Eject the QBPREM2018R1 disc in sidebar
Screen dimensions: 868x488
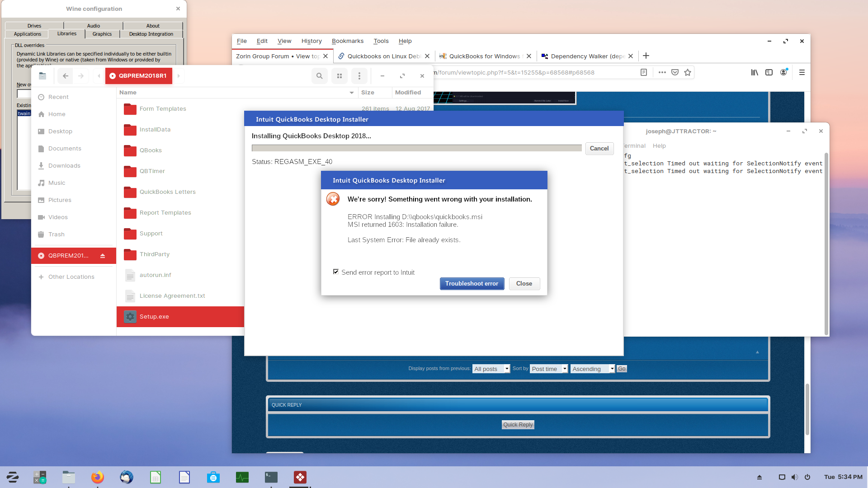pos(103,256)
